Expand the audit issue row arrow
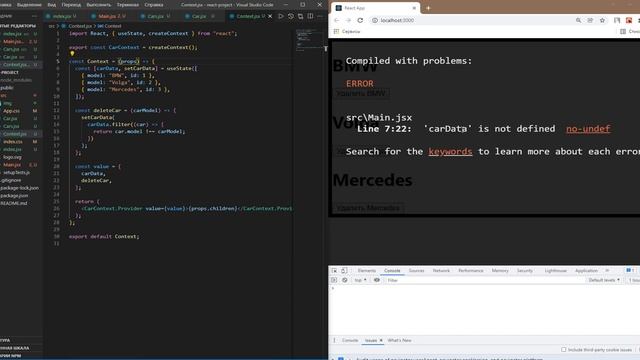The width and height of the screenshot is (640, 360). point(332,359)
